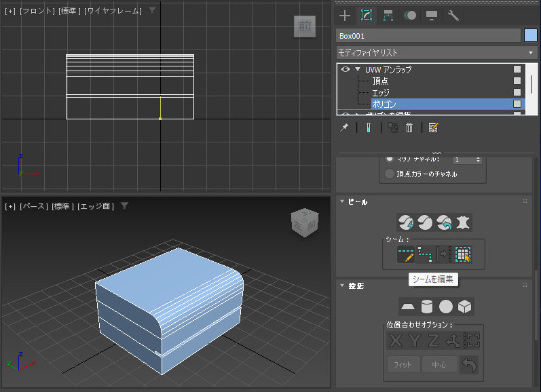Toggle the checkbox on the ポリゴン row
The image size is (541, 392).
click(517, 104)
